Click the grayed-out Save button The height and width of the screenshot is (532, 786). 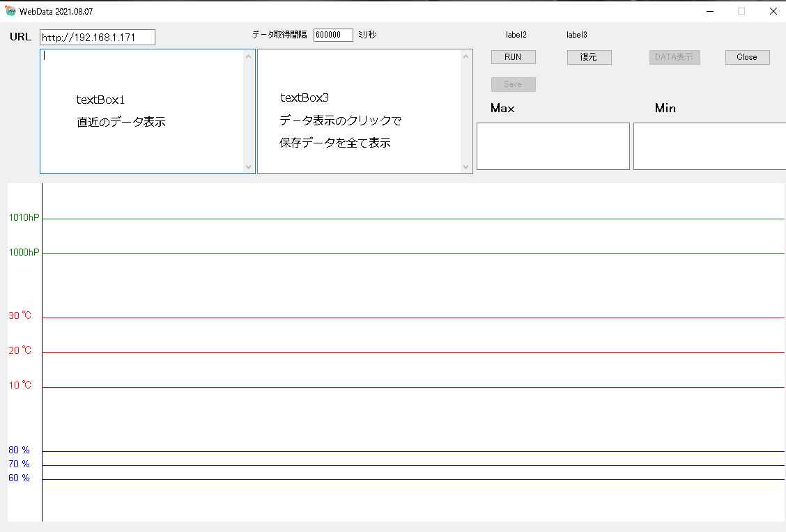[x=513, y=84]
